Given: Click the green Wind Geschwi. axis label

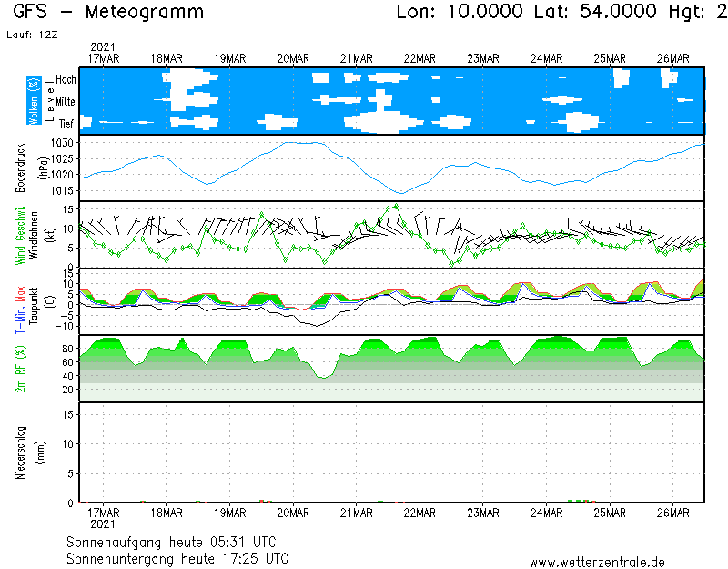Looking at the screenshot, I should [21, 234].
